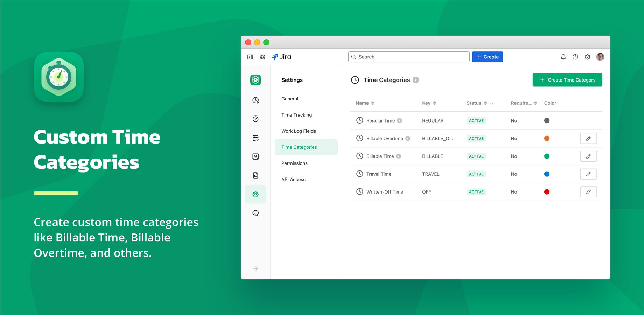Screen dimensions: 644x315
Task: Select the settings gear in app sidebar
Action: click(255, 194)
